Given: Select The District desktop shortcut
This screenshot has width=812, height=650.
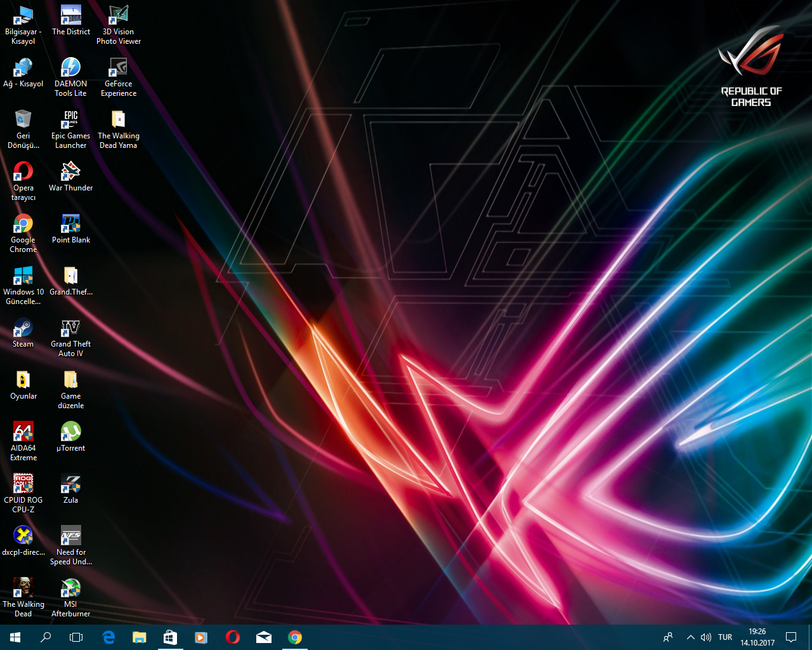Looking at the screenshot, I should [71, 21].
